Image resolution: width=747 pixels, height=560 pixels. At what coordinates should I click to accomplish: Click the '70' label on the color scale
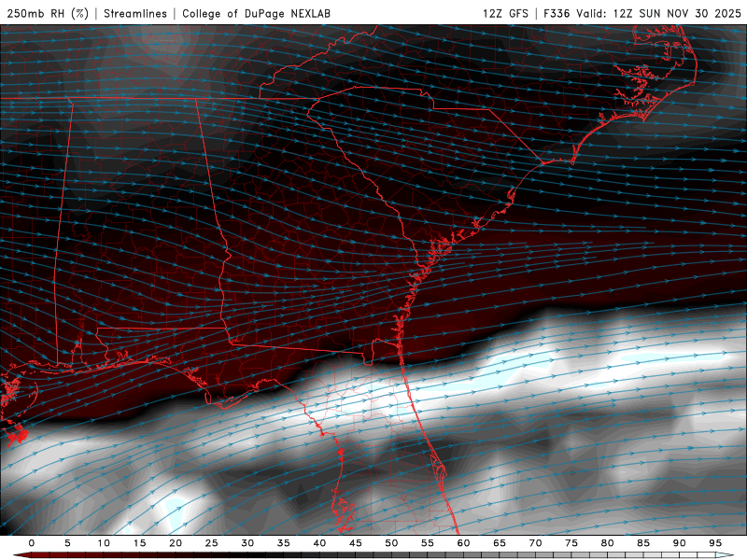click(x=535, y=543)
